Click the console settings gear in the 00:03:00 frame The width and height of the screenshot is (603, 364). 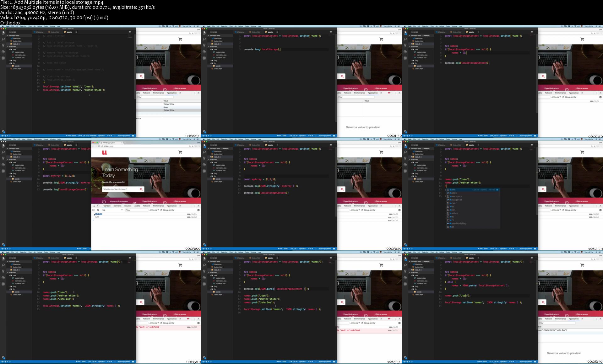[198, 210]
